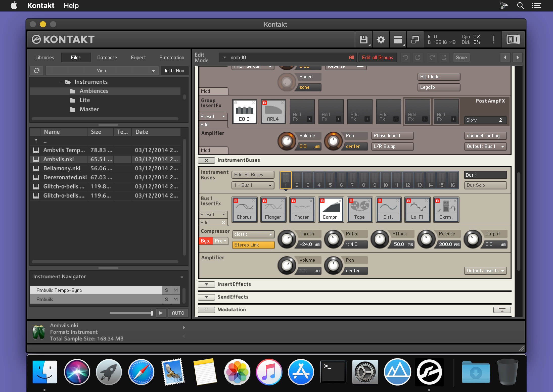Mute the Ambvils instrument in navigator
Viewport: 553px width, 392px height.
pos(176,299)
